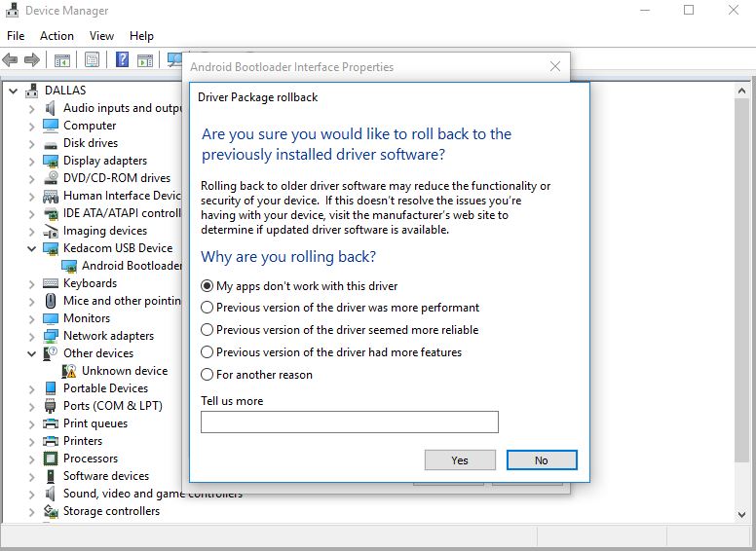Choose 'Previous version was more performant' option
The image size is (756, 551).
(207, 308)
